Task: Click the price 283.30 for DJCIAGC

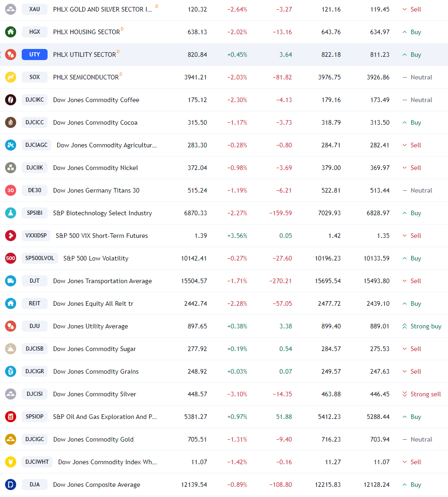Action: (197, 145)
